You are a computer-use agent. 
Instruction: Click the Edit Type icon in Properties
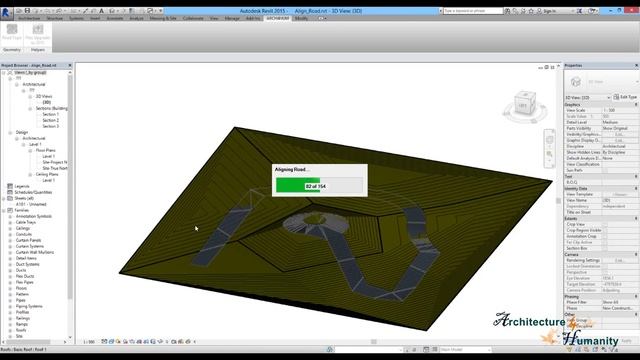tap(616, 97)
